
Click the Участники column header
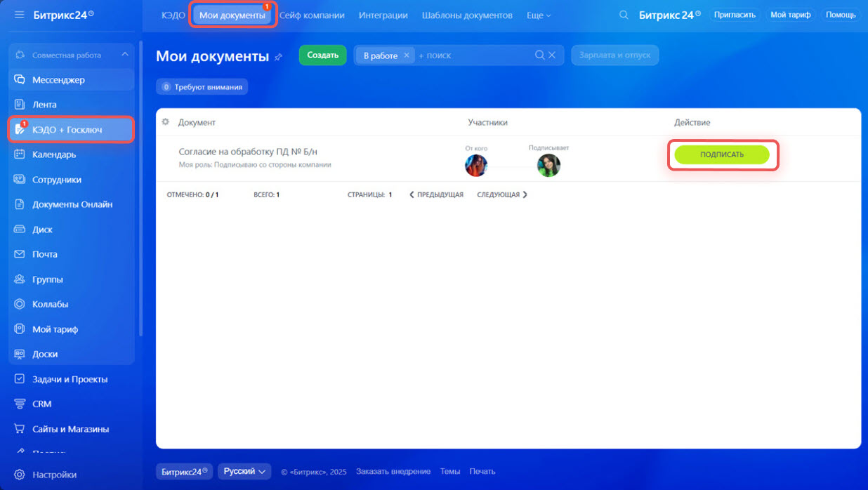pyautogui.click(x=487, y=122)
